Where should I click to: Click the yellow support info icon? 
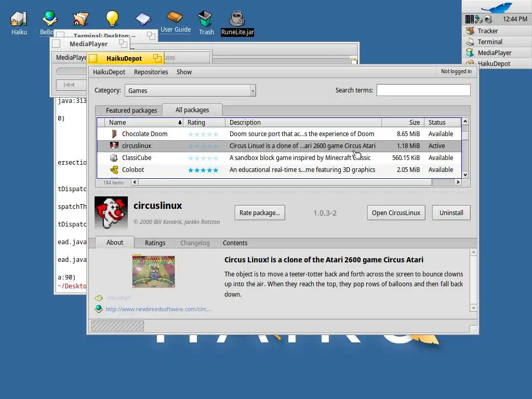(98, 298)
